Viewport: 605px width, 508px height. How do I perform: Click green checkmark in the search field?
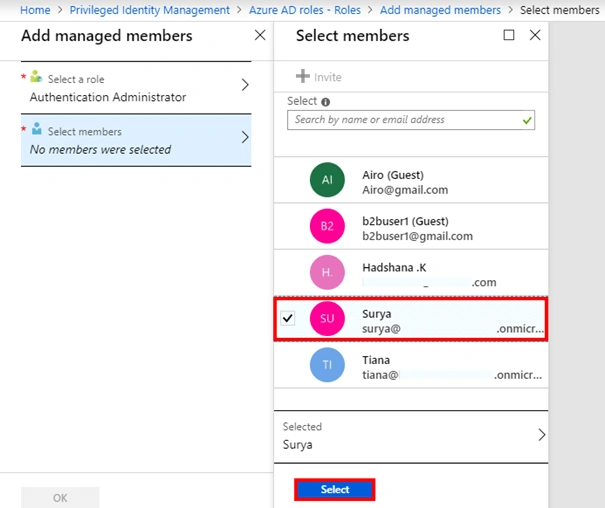click(x=527, y=120)
